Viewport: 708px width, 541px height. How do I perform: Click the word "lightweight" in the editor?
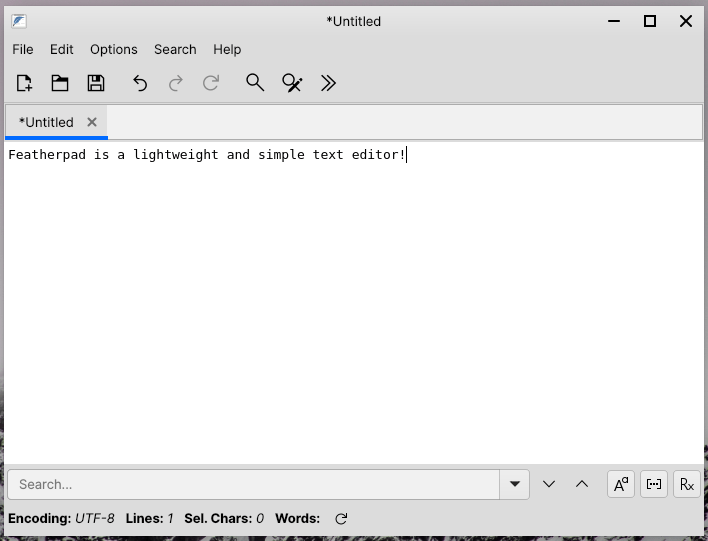tap(176, 155)
